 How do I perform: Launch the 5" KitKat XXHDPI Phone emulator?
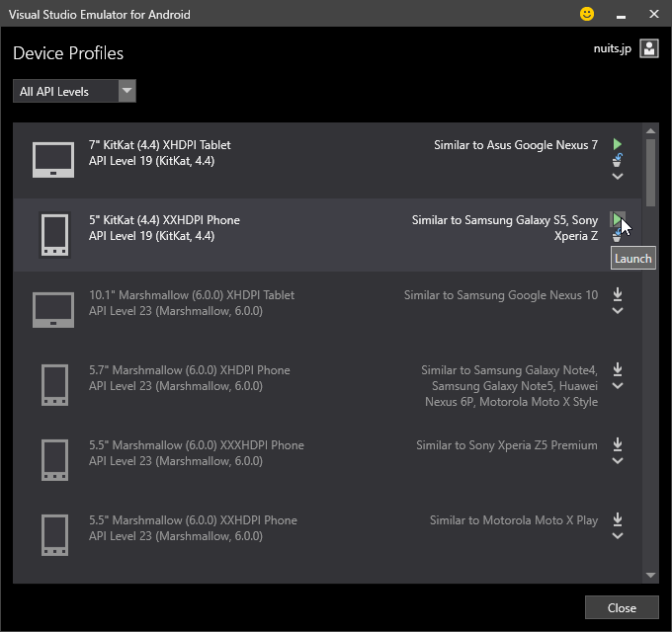click(x=617, y=219)
